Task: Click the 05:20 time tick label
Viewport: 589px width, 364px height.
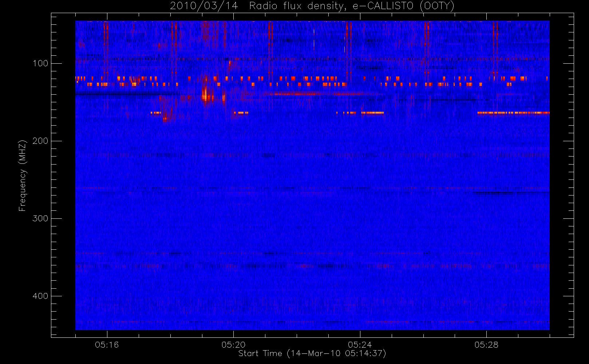Action: pos(233,345)
